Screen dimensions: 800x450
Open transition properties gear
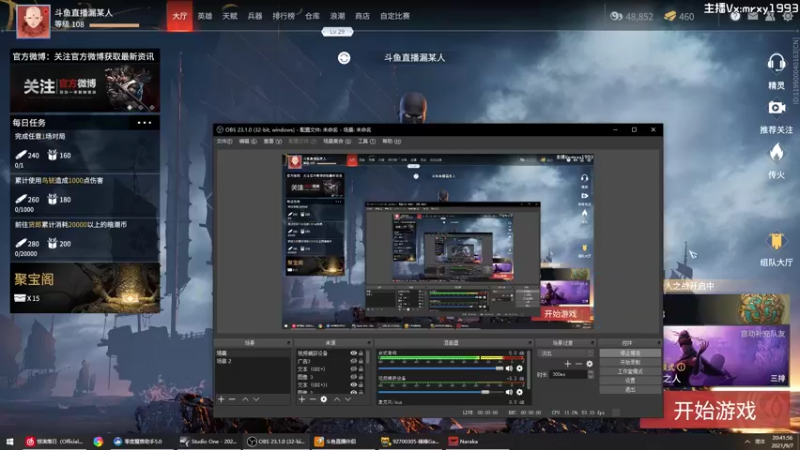(589, 364)
